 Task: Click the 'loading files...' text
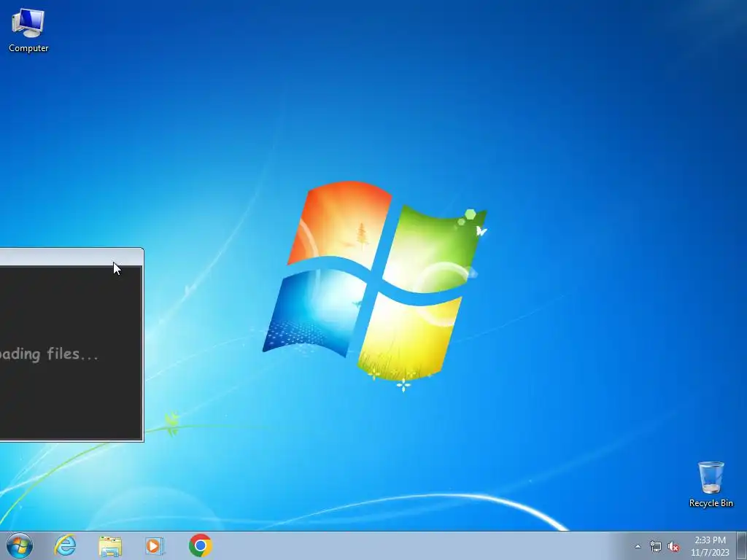49,354
